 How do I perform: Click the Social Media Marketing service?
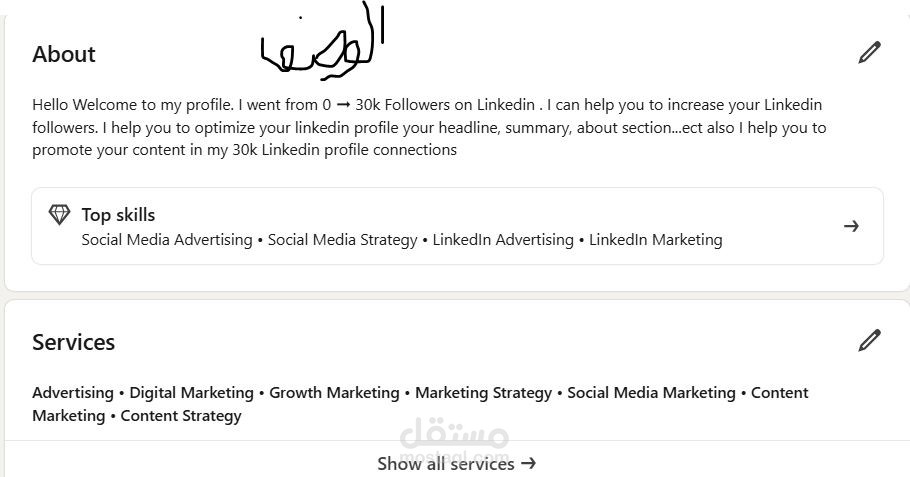click(651, 393)
